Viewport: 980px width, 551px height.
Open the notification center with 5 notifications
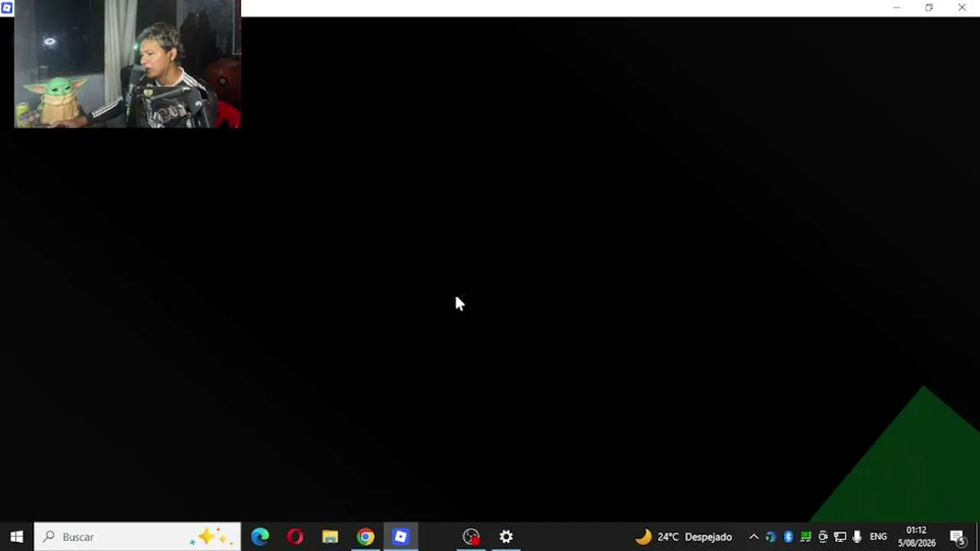pyautogui.click(x=958, y=536)
